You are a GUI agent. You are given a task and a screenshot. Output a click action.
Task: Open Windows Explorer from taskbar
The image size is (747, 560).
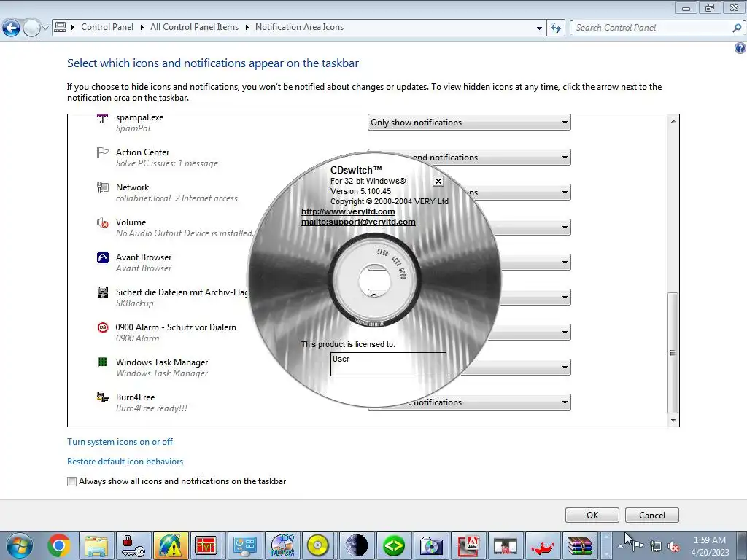96,545
